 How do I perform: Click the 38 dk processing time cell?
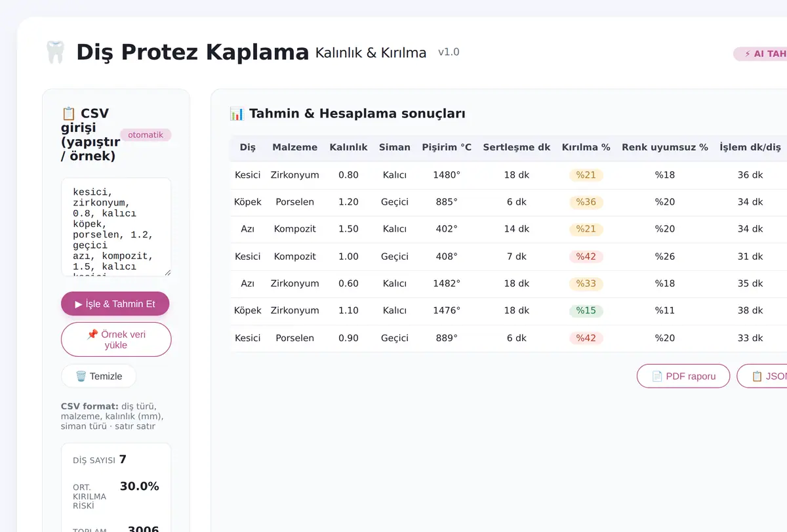pos(750,310)
